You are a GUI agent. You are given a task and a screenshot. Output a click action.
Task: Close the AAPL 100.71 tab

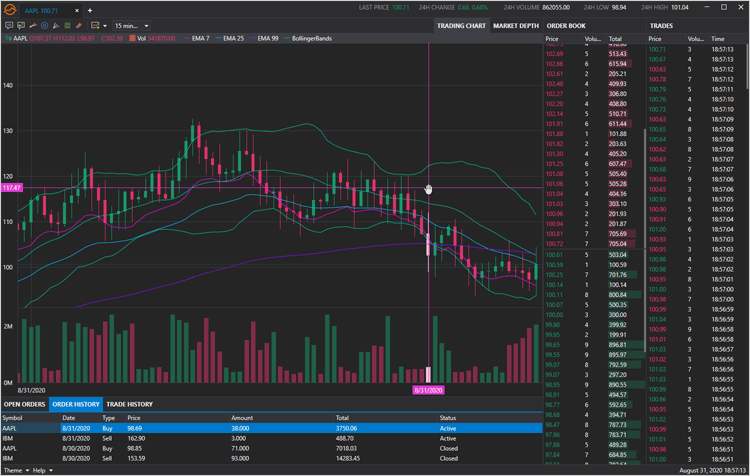click(x=79, y=10)
